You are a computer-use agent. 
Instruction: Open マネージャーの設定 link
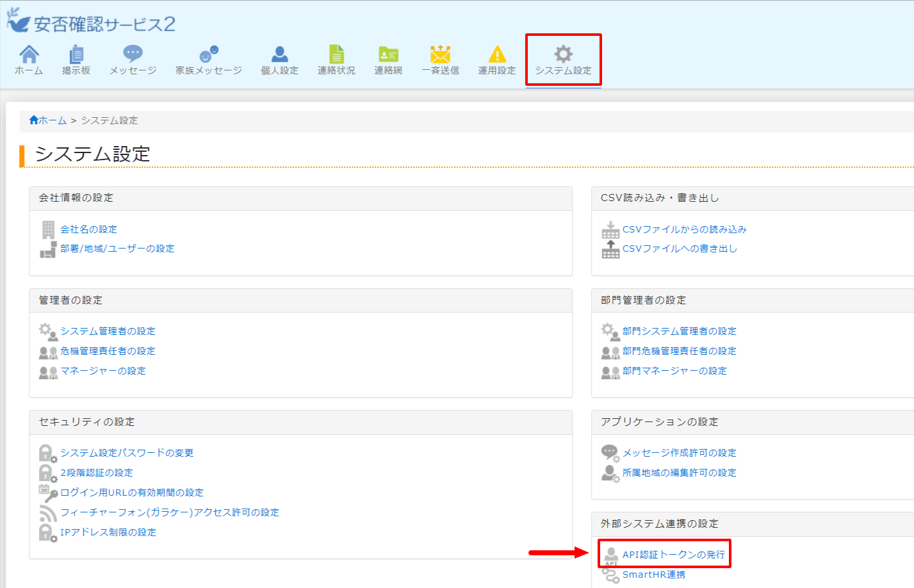103,371
